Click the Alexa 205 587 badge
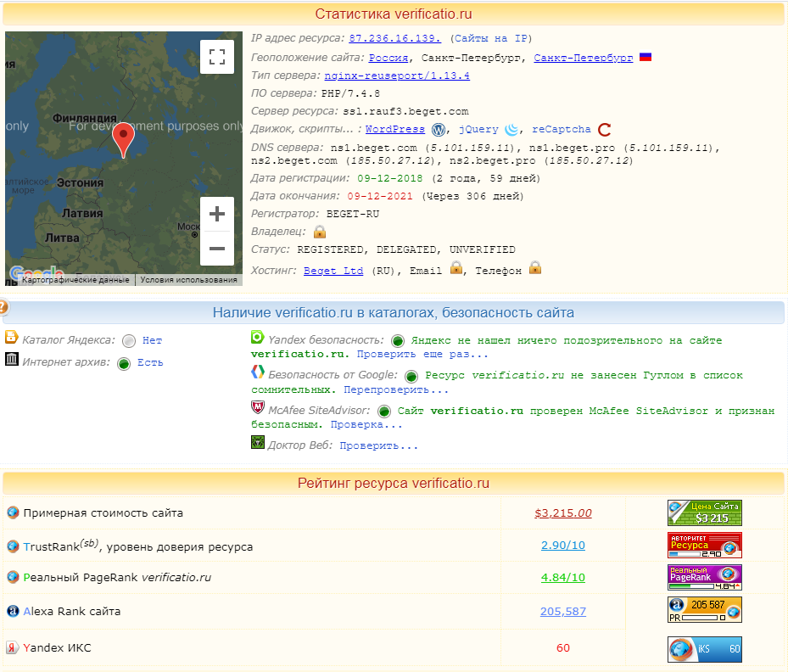Image resolution: width=788 pixels, height=672 pixels. [x=705, y=610]
